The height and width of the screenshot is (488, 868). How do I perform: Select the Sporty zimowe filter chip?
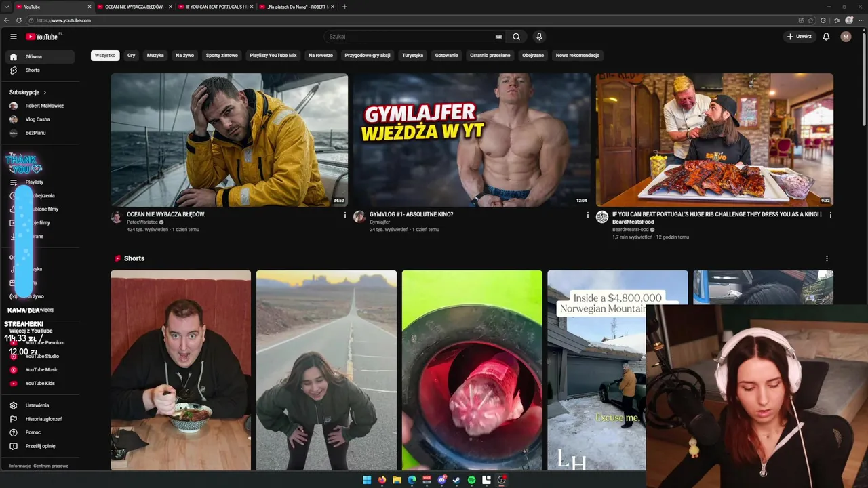pyautogui.click(x=222, y=56)
